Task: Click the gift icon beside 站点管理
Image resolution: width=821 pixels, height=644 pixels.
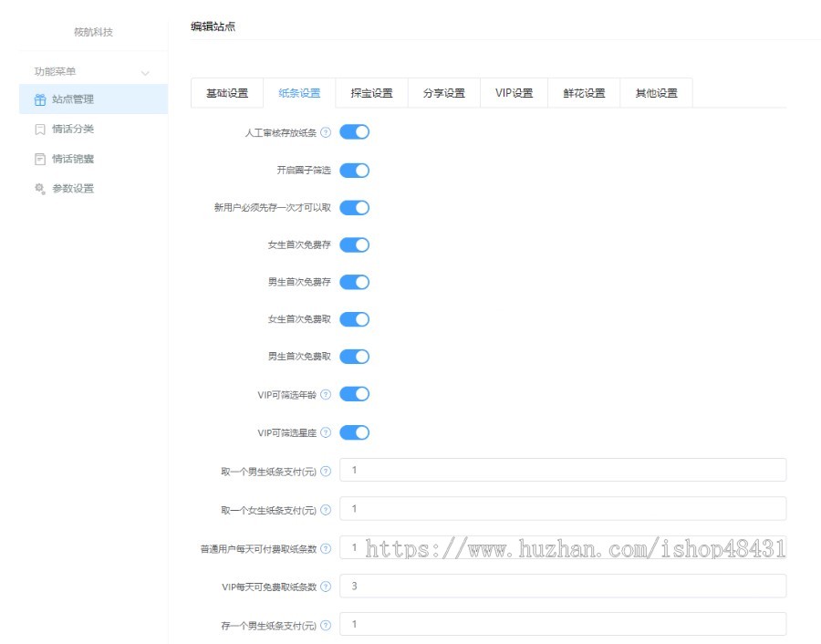Action: pyautogui.click(x=40, y=99)
